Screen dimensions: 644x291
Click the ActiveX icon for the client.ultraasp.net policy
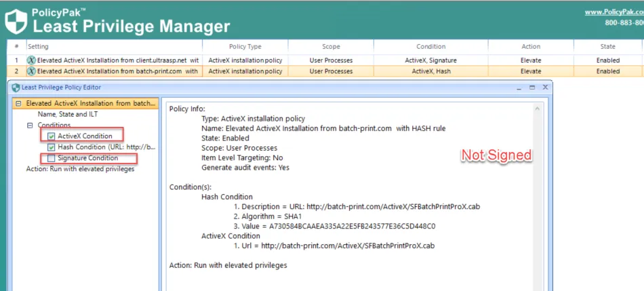click(31, 60)
